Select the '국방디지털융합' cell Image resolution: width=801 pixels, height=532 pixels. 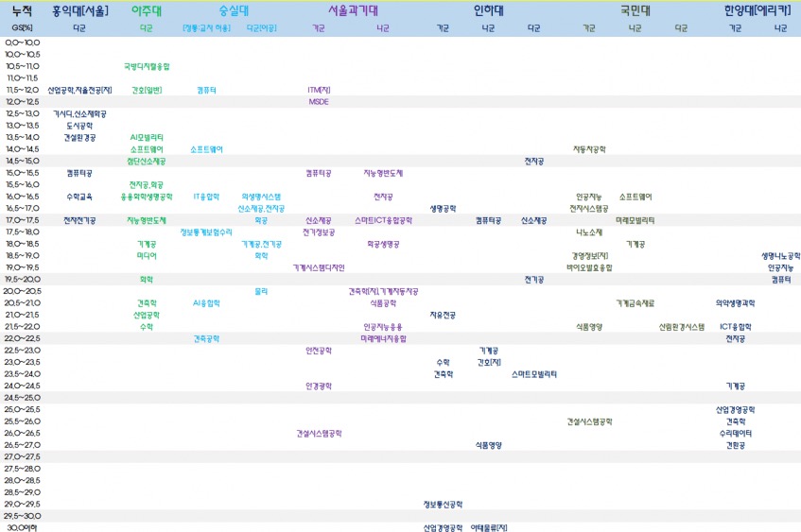pos(147,66)
